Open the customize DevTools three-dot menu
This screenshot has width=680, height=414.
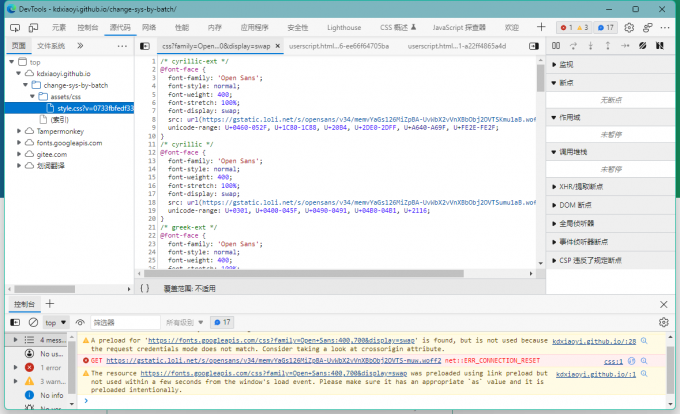pos(665,28)
